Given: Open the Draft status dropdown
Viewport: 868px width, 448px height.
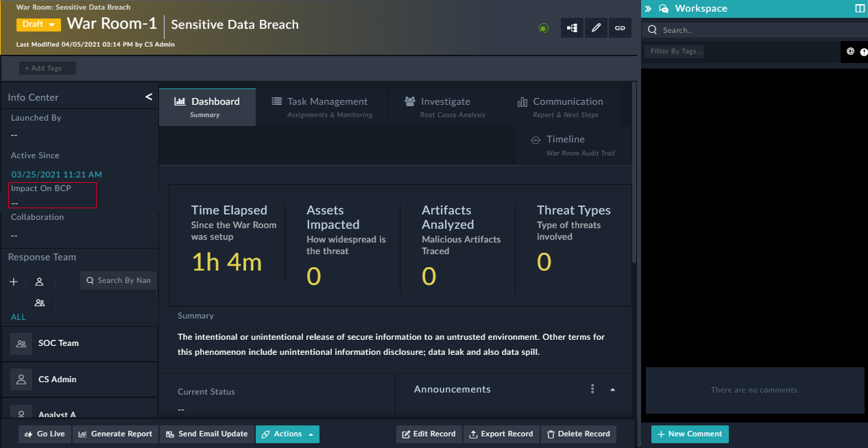Looking at the screenshot, I should (x=38, y=24).
